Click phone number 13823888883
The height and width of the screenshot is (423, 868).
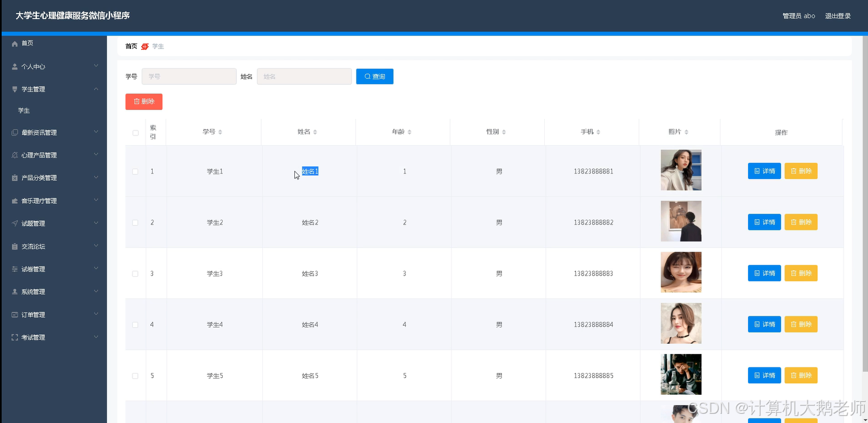pyautogui.click(x=593, y=273)
